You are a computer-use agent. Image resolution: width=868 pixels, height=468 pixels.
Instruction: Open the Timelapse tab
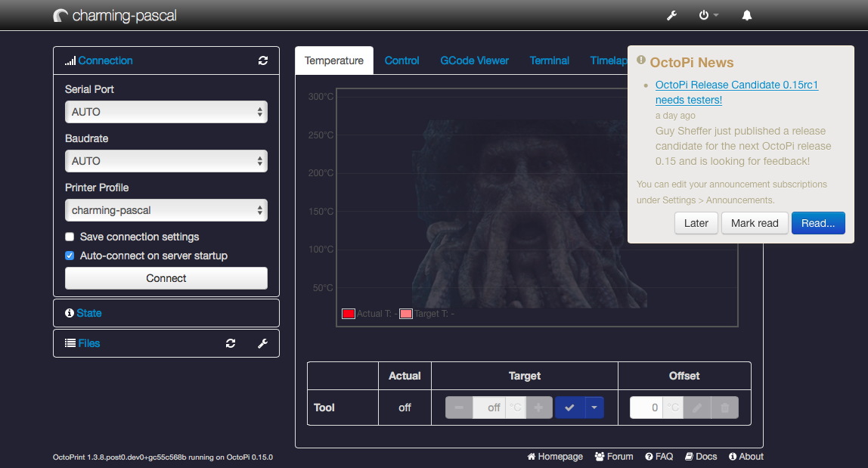(609, 60)
